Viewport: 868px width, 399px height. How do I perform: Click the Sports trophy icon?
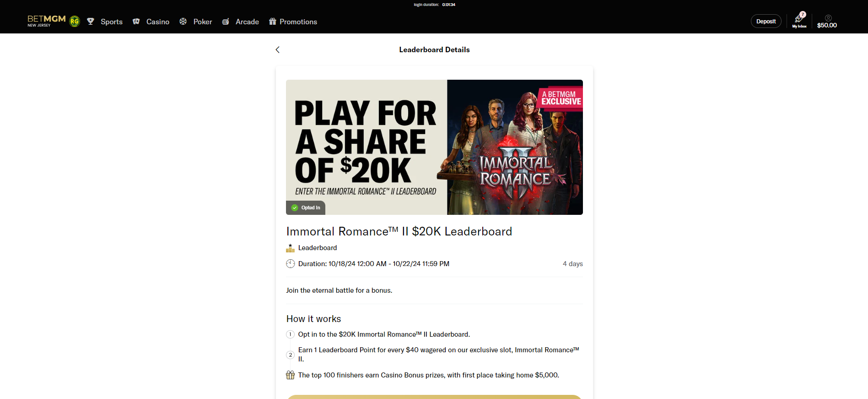91,22
